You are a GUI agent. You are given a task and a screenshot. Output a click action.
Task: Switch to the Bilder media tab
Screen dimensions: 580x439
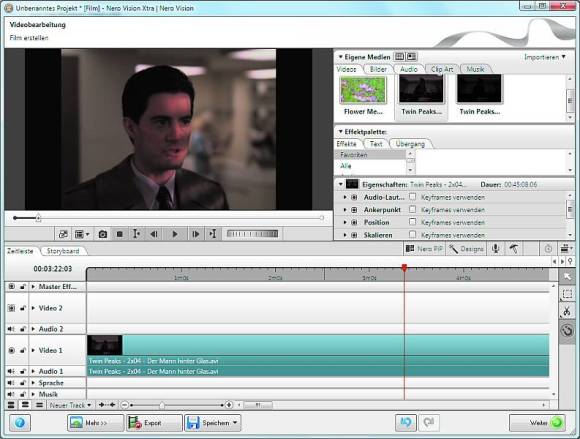pyautogui.click(x=378, y=69)
